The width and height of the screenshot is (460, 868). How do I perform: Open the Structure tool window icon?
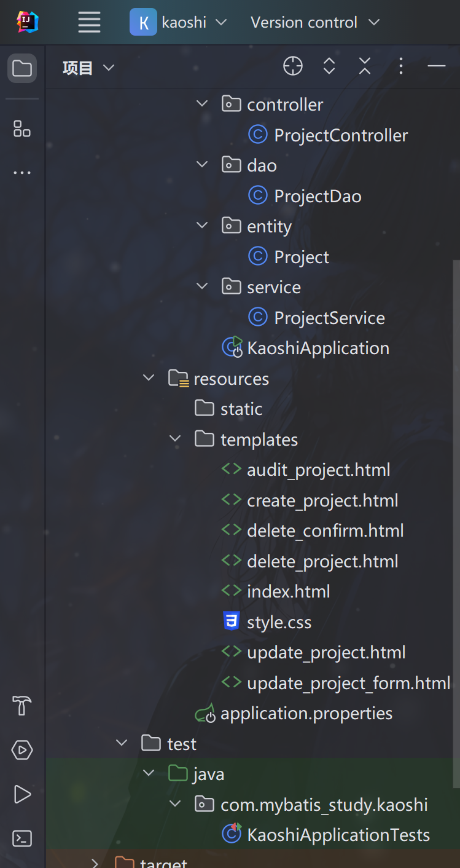tap(22, 129)
